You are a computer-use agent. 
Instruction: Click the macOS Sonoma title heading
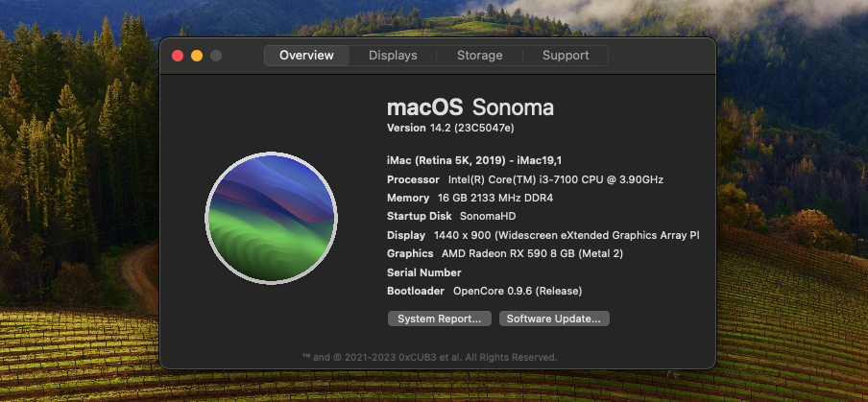pos(470,106)
